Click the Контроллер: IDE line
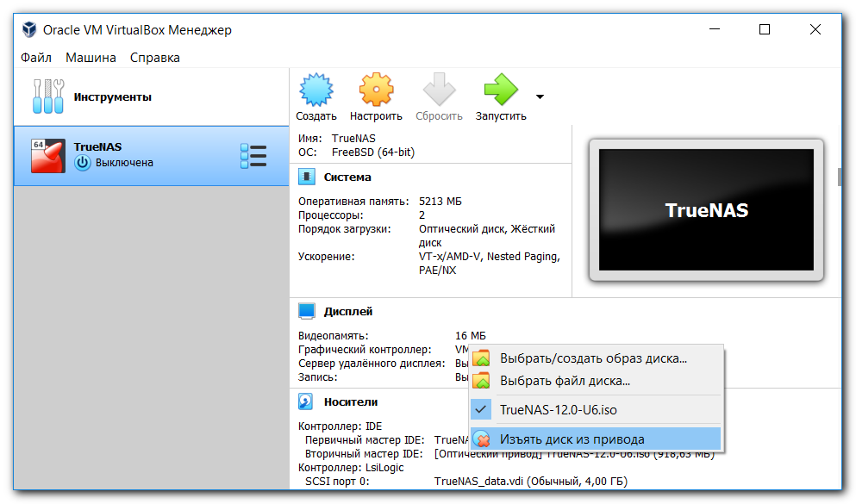Screen dimensions: 856x504 pyautogui.click(x=341, y=426)
